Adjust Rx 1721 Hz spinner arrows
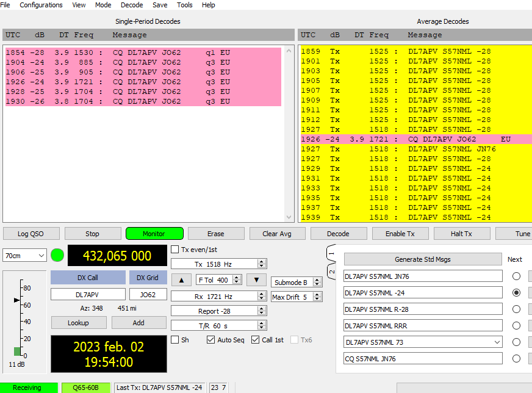532x393 pixels. (x=261, y=297)
